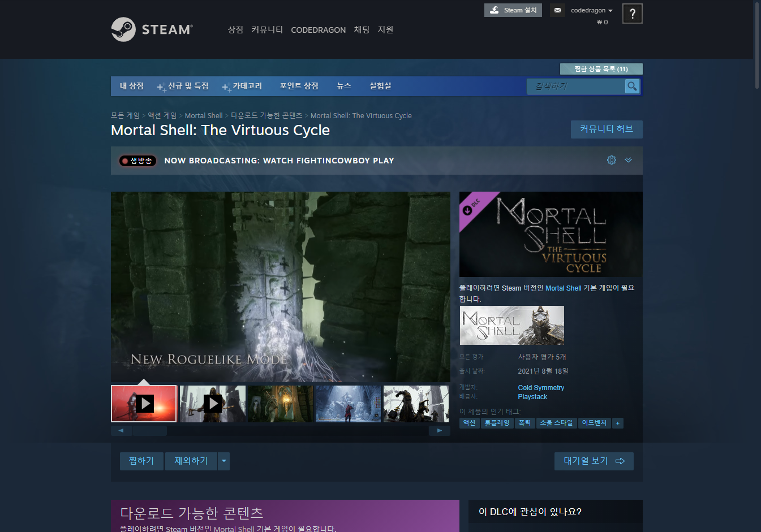Open the 커뮤니티 허브 button
The height and width of the screenshot is (532, 761).
[x=607, y=129]
